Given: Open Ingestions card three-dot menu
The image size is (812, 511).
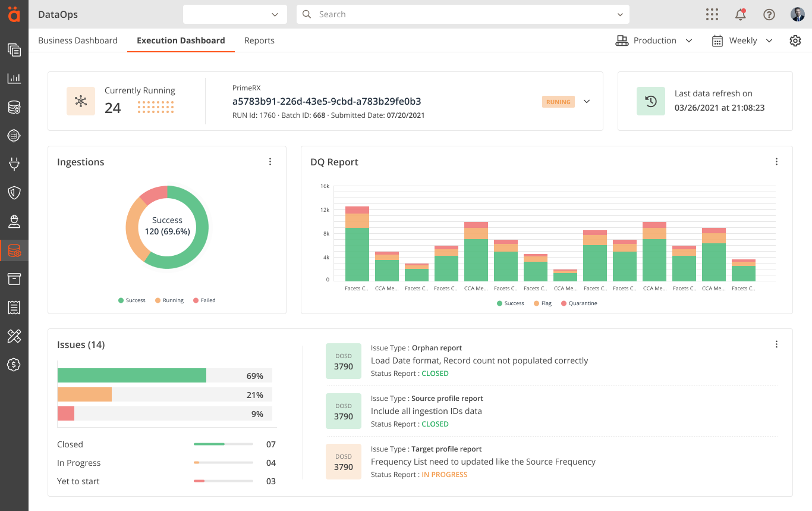Looking at the screenshot, I should (270, 162).
